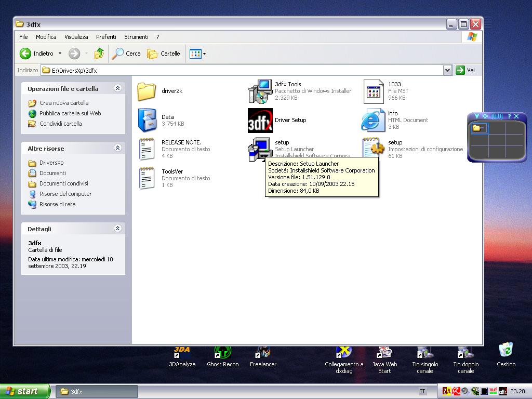Click the Up one level folder button

(x=99, y=54)
